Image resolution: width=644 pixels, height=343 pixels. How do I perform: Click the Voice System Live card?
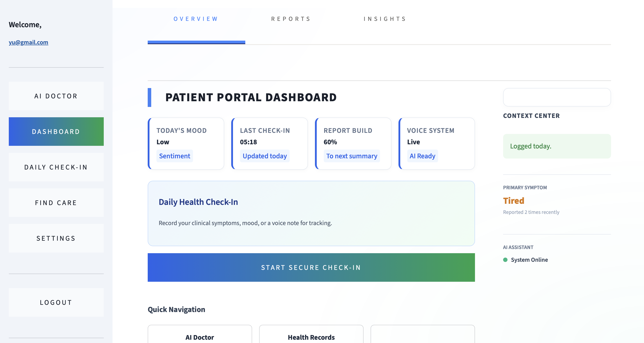click(x=437, y=143)
